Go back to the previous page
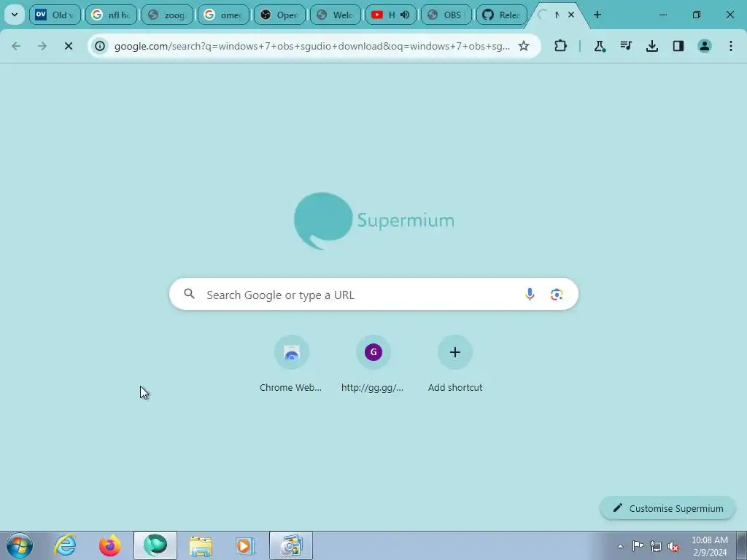The image size is (747, 560). 16,46
